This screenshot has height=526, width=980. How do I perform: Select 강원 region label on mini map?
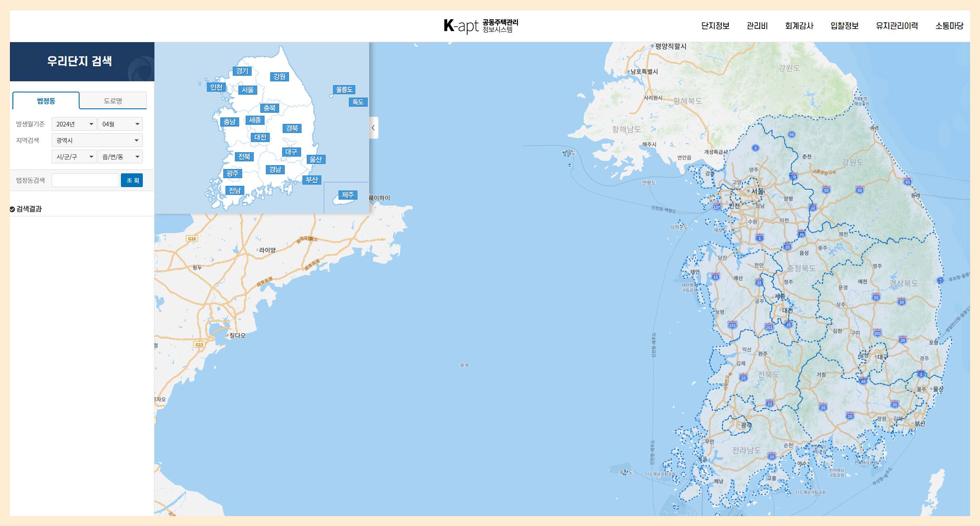280,77
